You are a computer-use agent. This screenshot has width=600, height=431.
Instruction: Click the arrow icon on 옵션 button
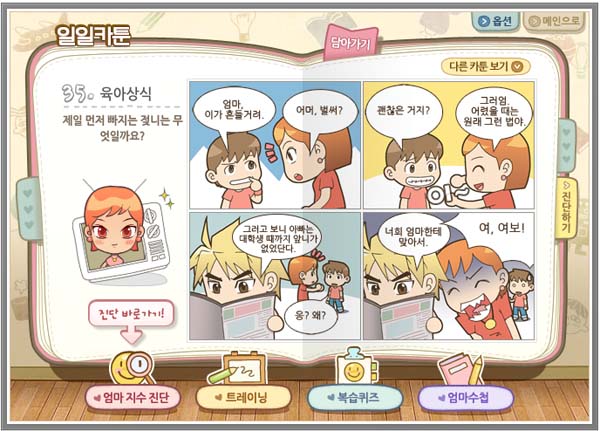pyautogui.click(x=484, y=21)
